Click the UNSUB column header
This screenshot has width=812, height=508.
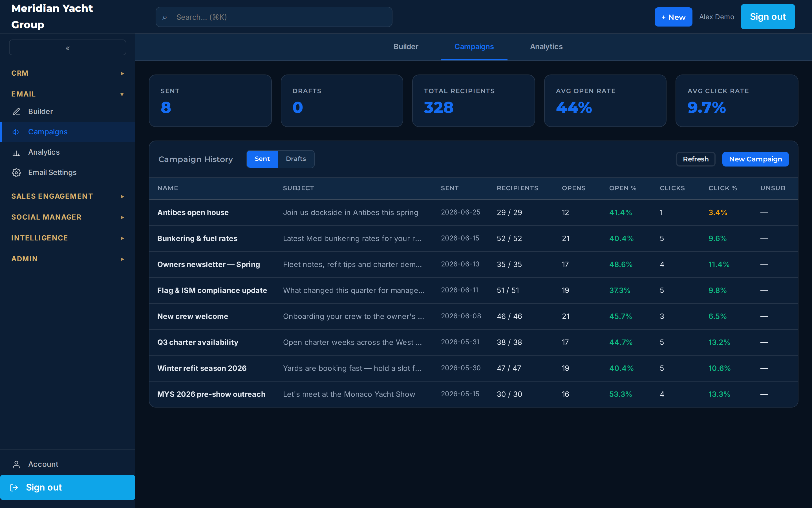[x=773, y=188]
